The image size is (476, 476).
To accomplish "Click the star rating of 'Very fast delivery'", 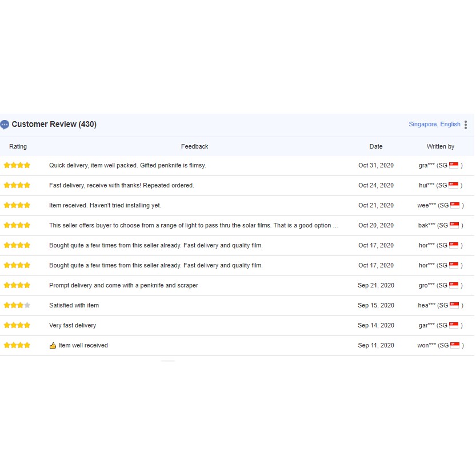I will pos(17,325).
